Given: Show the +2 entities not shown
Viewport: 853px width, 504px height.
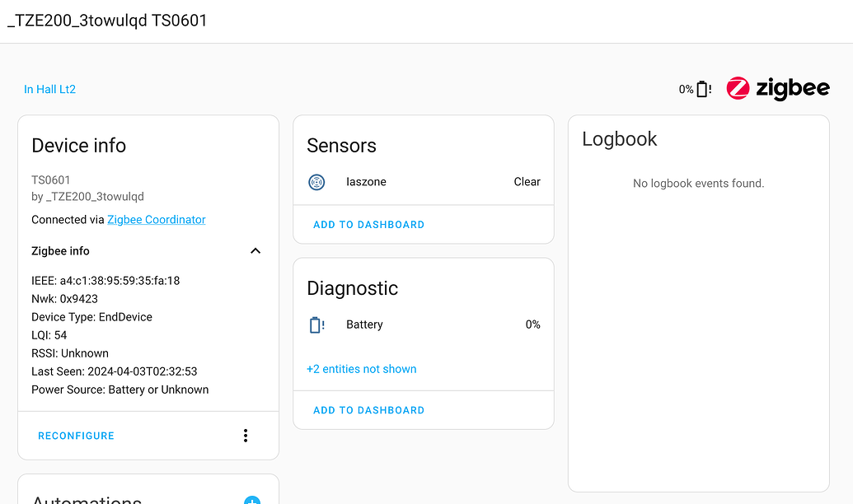Looking at the screenshot, I should coord(361,369).
